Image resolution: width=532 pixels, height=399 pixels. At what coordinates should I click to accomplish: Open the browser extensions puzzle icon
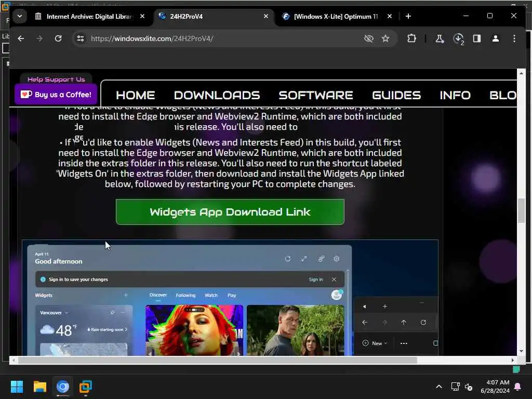[x=411, y=38]
